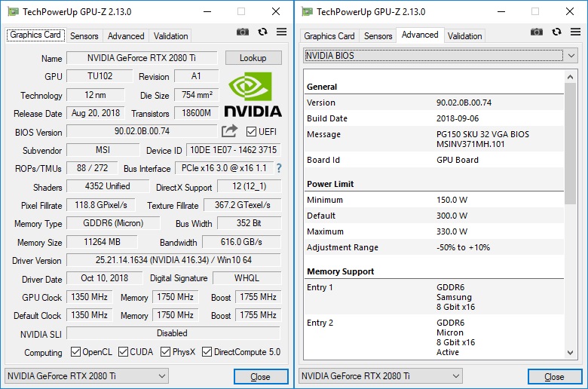Click the Digital Signature field WHQL
Viewport: 588px width, 389px height.
pos(247,278)
